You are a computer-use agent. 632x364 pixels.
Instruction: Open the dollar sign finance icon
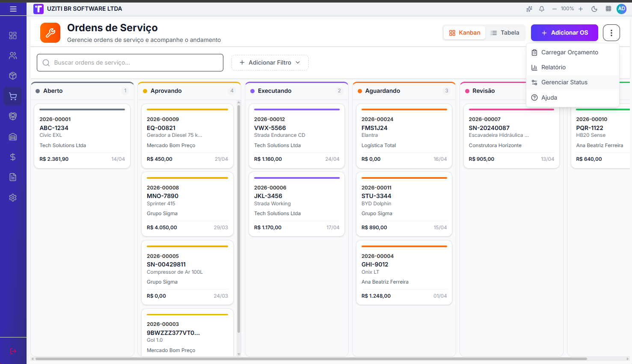[x=13, y=157]
